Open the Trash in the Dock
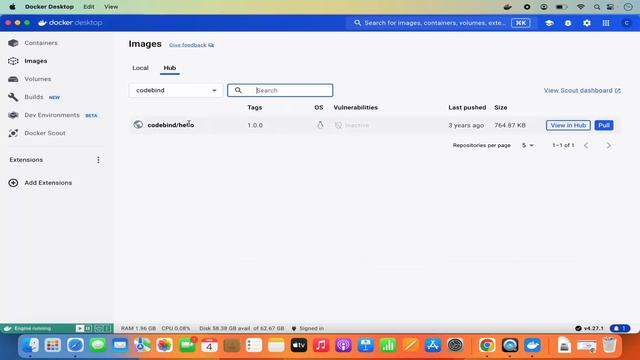 point(609,345)
